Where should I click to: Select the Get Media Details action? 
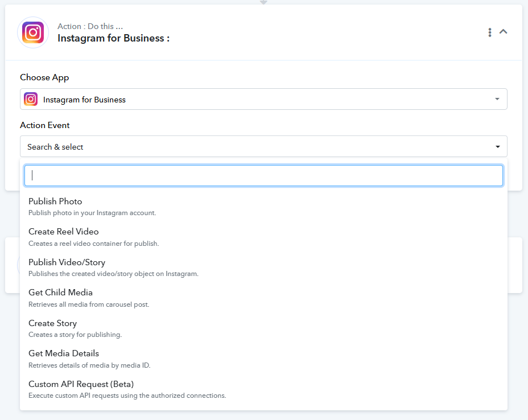coord(263,359)
